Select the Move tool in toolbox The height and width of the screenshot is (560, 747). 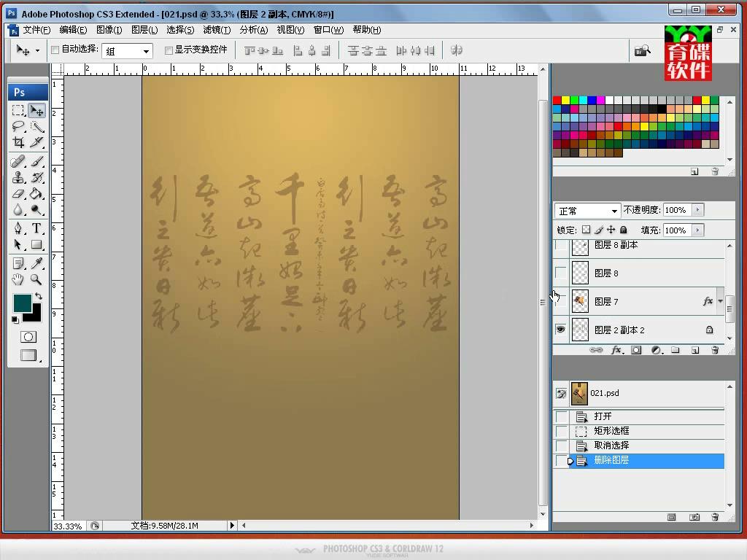coord(36,111)
